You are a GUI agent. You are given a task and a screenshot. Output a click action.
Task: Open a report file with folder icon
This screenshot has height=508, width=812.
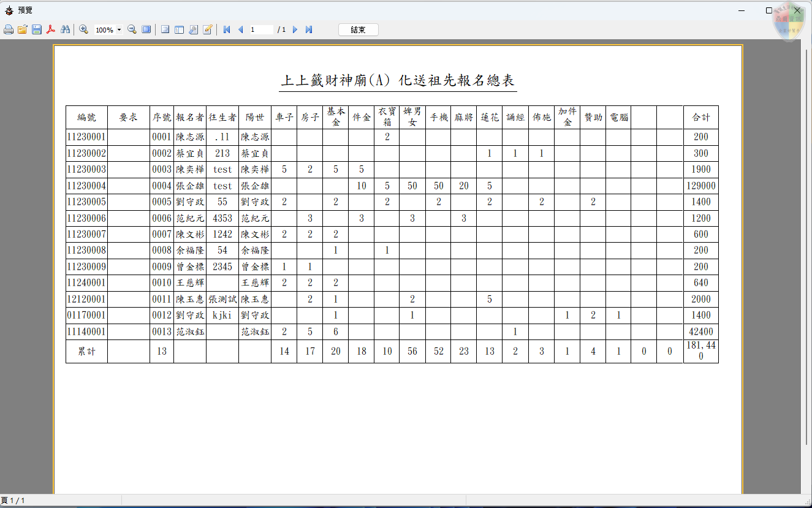(23, 29)
